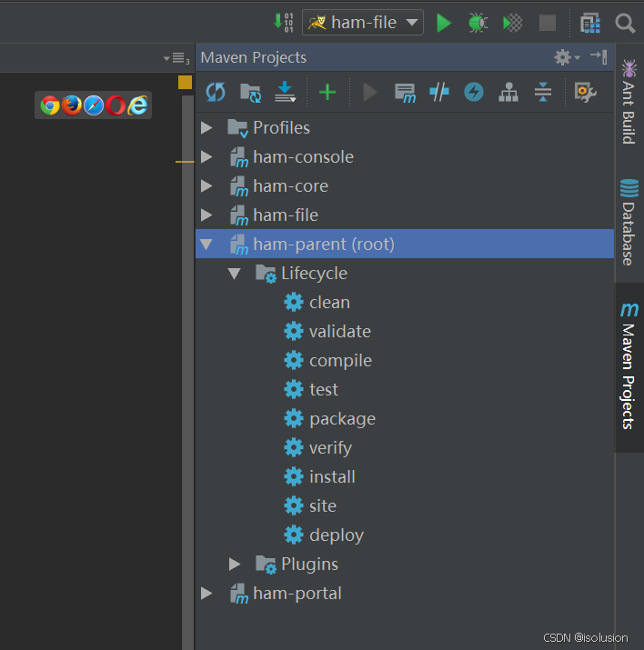This screenshot has height=650, width=644.
Task: Run ham-file configuration with green play
Action: [x=444, y=23]
